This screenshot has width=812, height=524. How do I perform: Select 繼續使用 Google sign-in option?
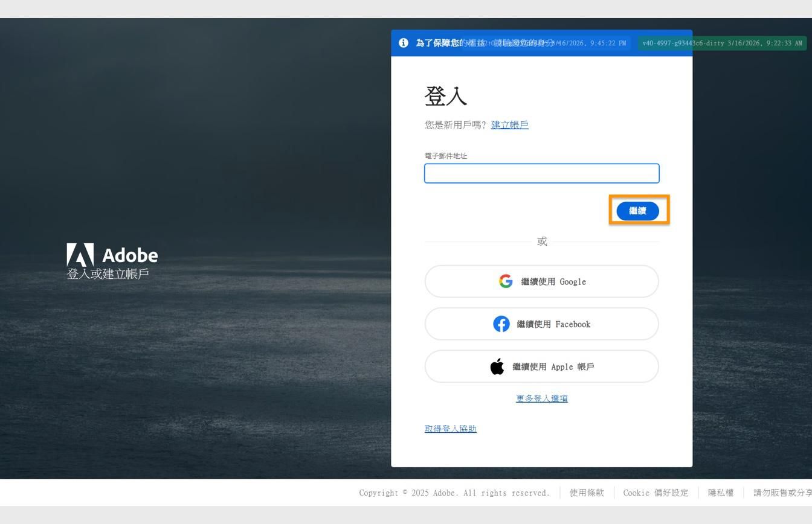[541, 281]
